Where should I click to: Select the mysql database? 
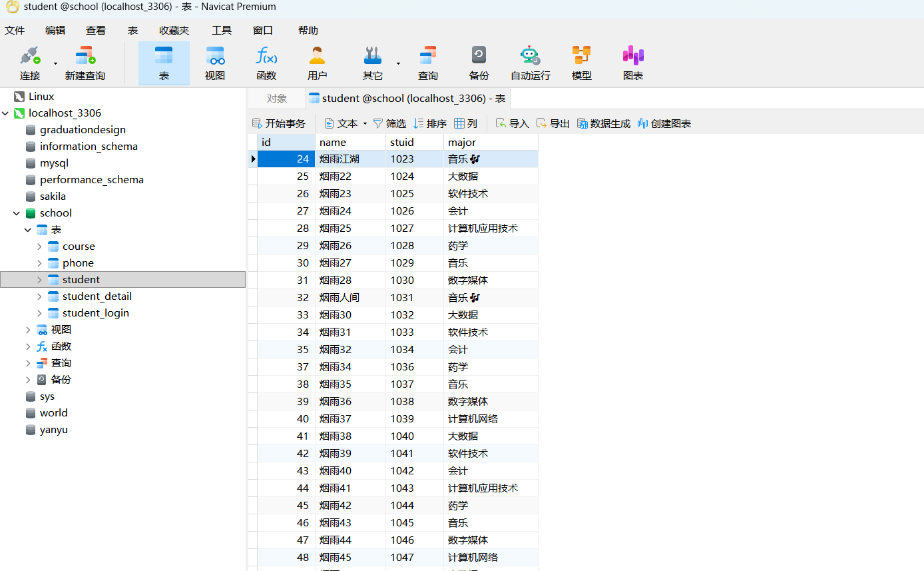pyautogui.click(x=54, y=163)
